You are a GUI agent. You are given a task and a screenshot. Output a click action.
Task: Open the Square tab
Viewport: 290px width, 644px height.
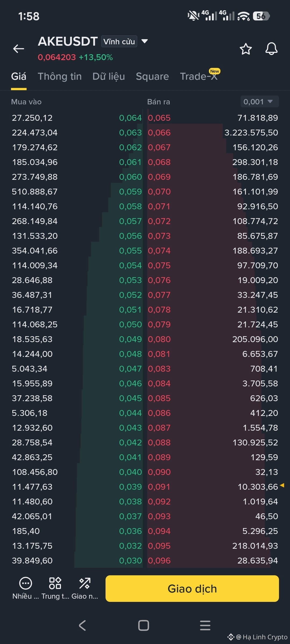pyautogui.click(x=152, y=76)
